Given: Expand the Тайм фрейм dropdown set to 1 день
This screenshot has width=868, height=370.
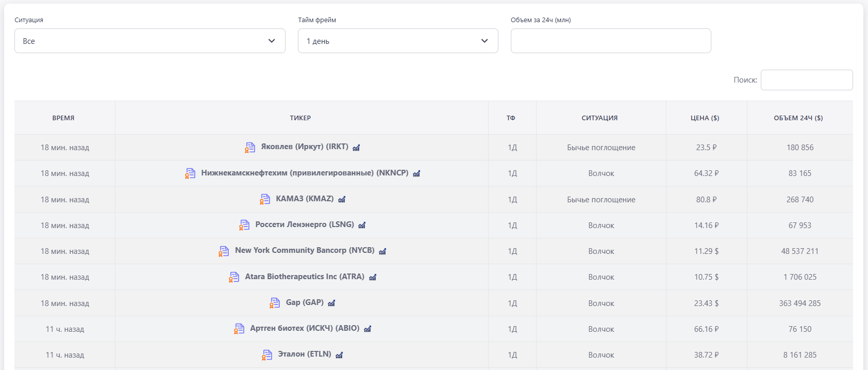Looking at the screenshot, I should [397, 41].
